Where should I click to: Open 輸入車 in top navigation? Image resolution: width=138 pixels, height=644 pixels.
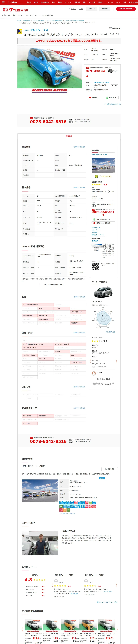(36, 2)
